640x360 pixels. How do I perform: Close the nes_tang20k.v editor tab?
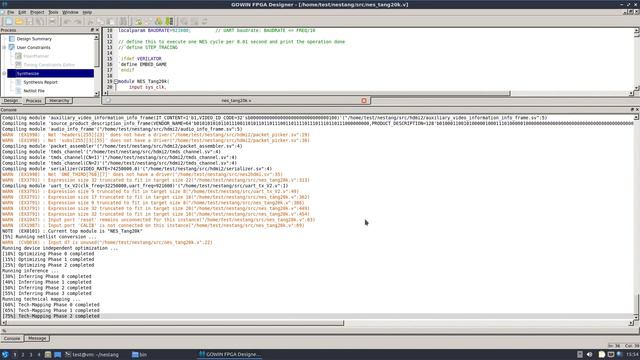click(x=364, y=100)
